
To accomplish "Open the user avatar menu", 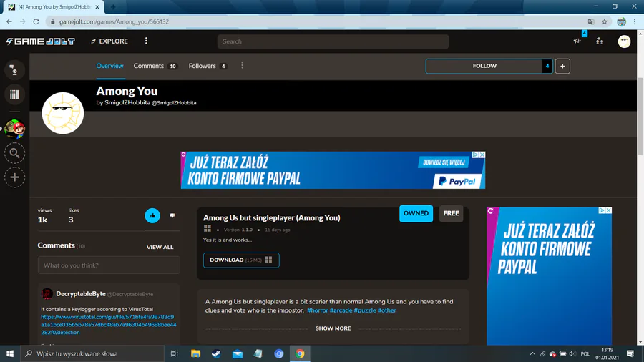I will click(x=624, y=41).
